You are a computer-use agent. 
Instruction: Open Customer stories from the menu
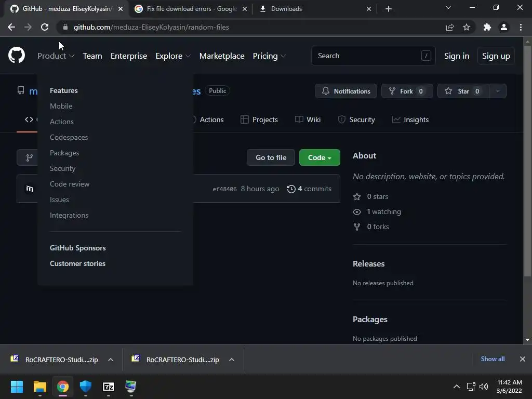[x=78, y=263]
